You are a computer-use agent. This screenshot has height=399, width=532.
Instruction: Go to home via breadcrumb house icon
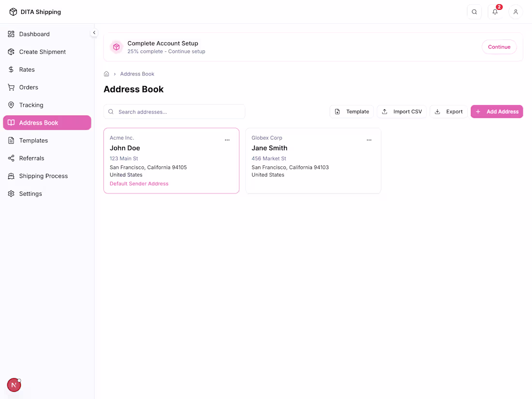(106, 74)
